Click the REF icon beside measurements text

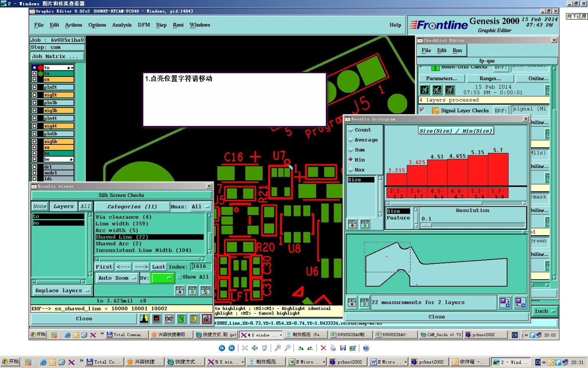coord(364,303)
